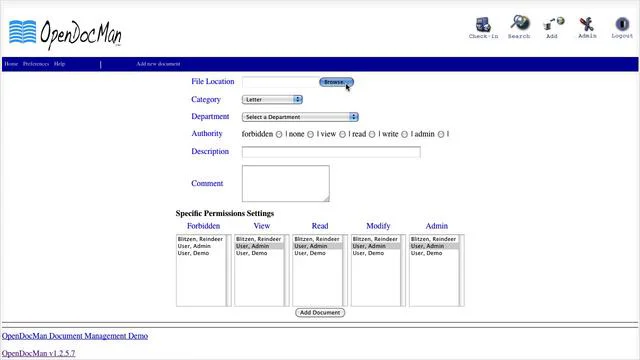Screen dimensions: 640x360
Task: Click the Browse button for File Location
Action: pos(336,82)
